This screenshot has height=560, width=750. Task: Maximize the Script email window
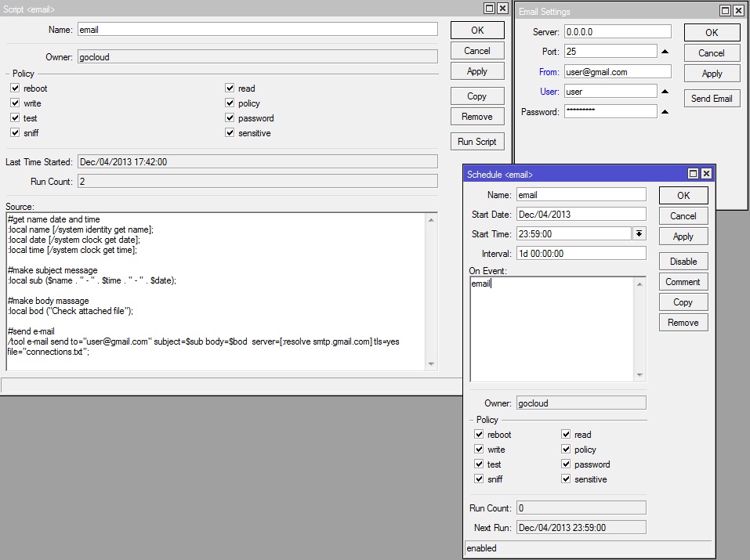coord(489,9)
